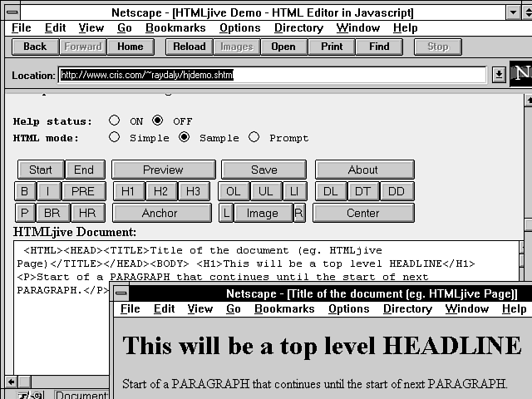Open the preview window system menu box
This screenshot has height=399, width=532.
(121, 293)
